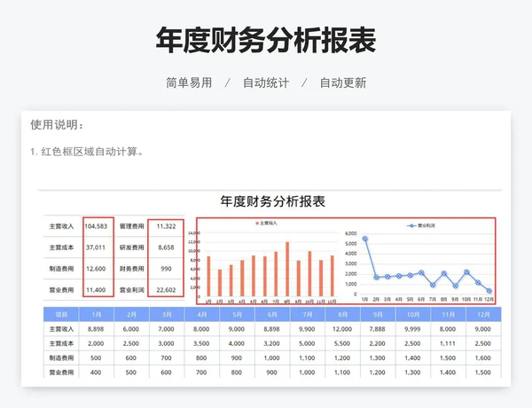Click the 使用说明： label
532x408 pixels.
click(x=57, y=124)
